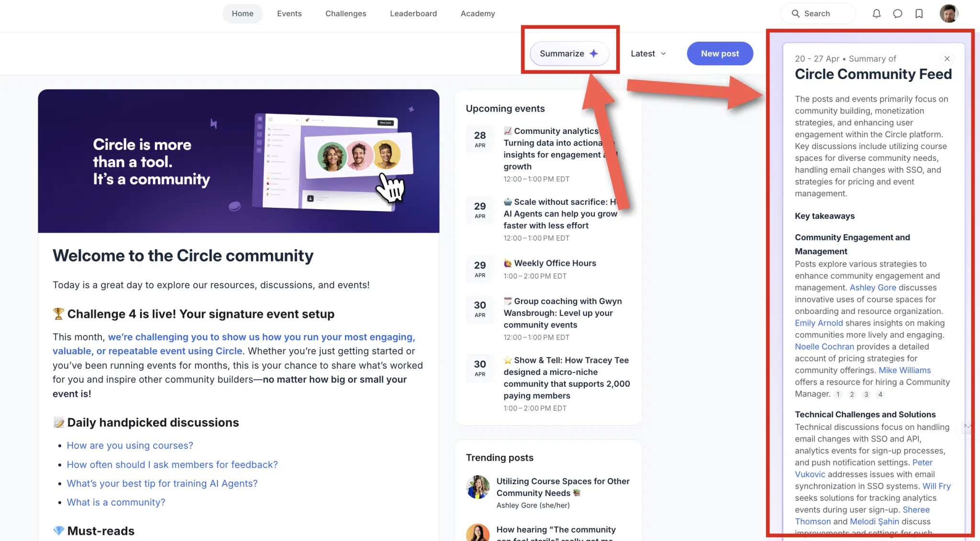Click the Search input field
The width and height of the screenshot is (980, 541).
click(x=818, y=13)
